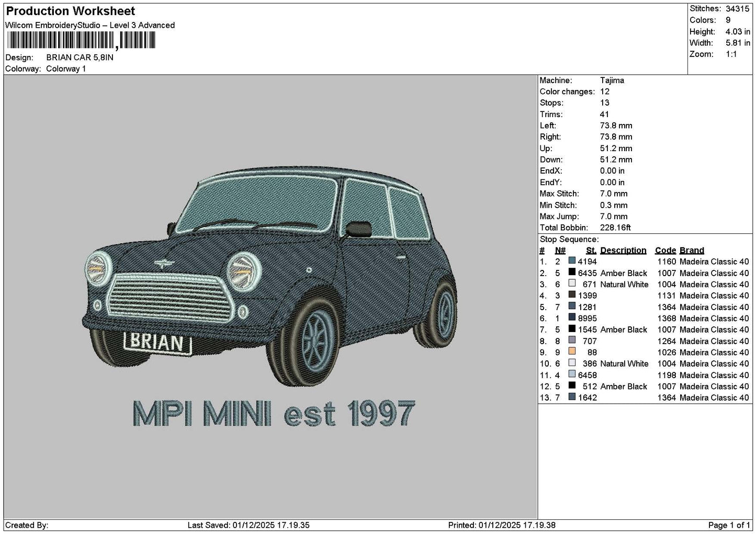The height and width of the screenshot is (534, 756).
Task: Click the 'Stop Sequence:' heading
Action: [x=569, y=239]
